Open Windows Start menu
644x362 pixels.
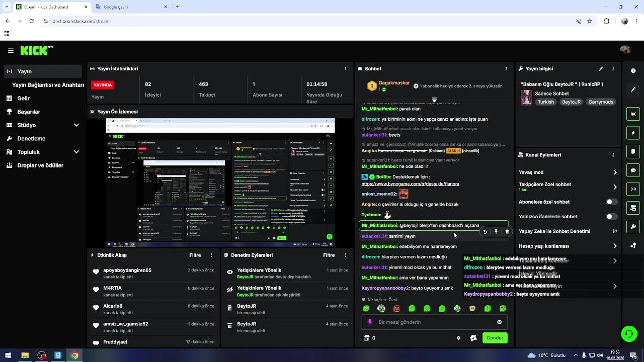coord(8,355)
